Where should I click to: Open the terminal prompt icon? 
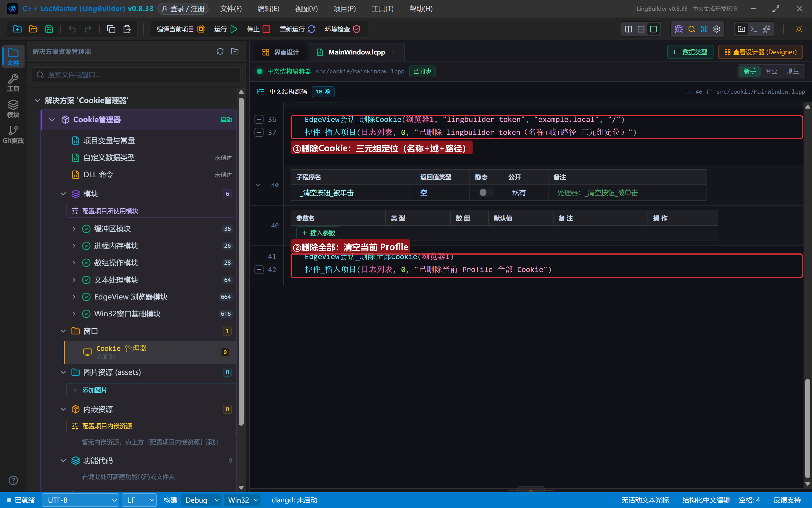(754, 29)
